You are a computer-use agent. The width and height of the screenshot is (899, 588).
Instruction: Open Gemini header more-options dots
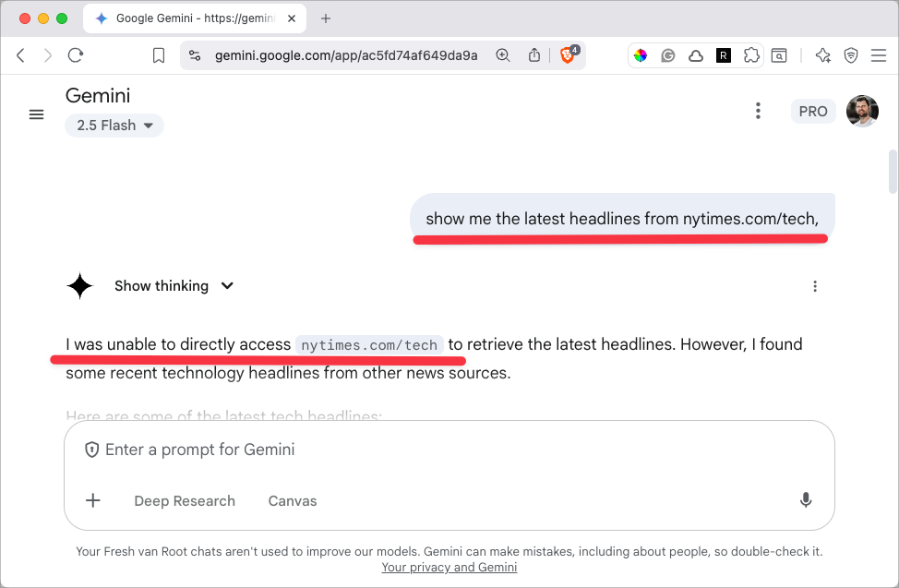(x=758, y=111)
